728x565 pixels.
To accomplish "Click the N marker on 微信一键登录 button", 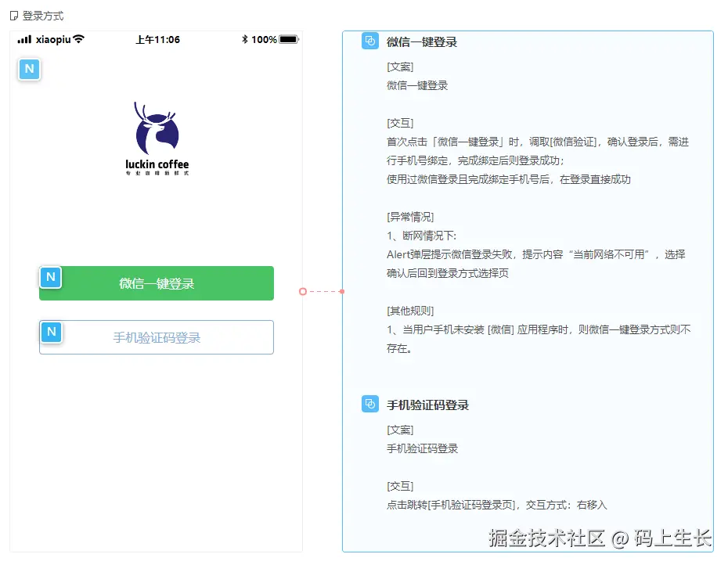I will 51,277.
